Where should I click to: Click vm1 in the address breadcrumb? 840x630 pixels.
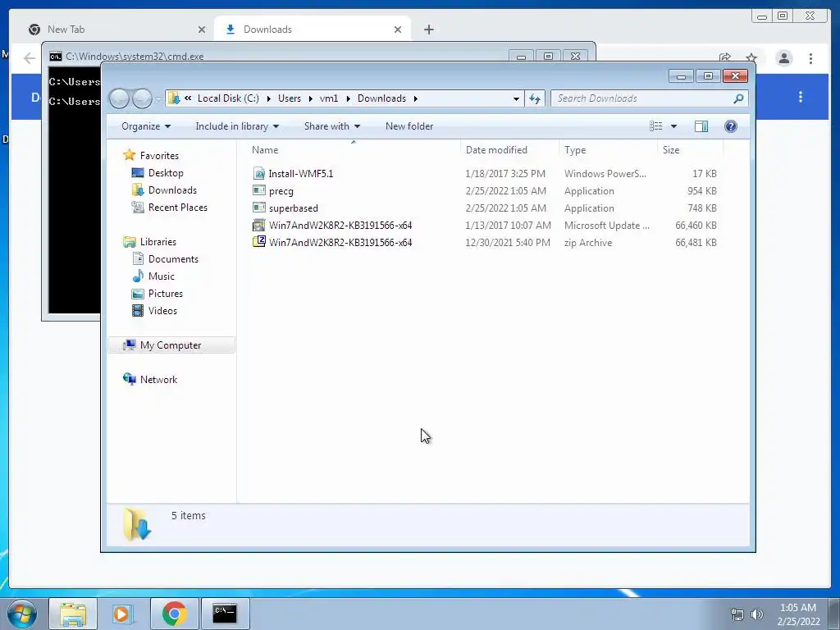[329, 98]
